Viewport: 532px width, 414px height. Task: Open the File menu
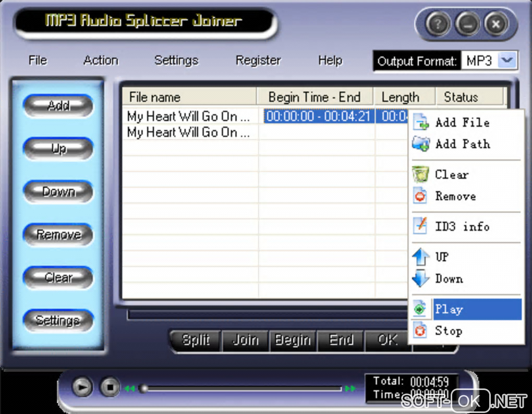click(38, 60)
